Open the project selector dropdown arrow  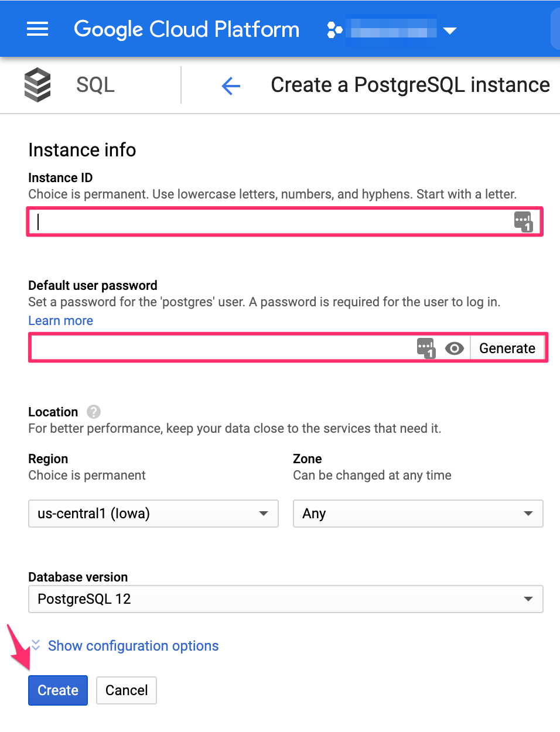(450, 30)
